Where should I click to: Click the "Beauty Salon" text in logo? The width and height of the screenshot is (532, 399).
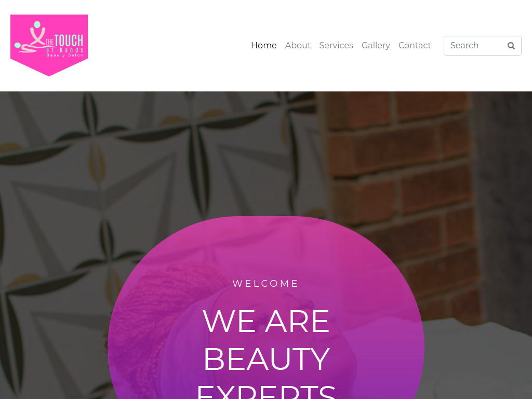pos(65,55)
